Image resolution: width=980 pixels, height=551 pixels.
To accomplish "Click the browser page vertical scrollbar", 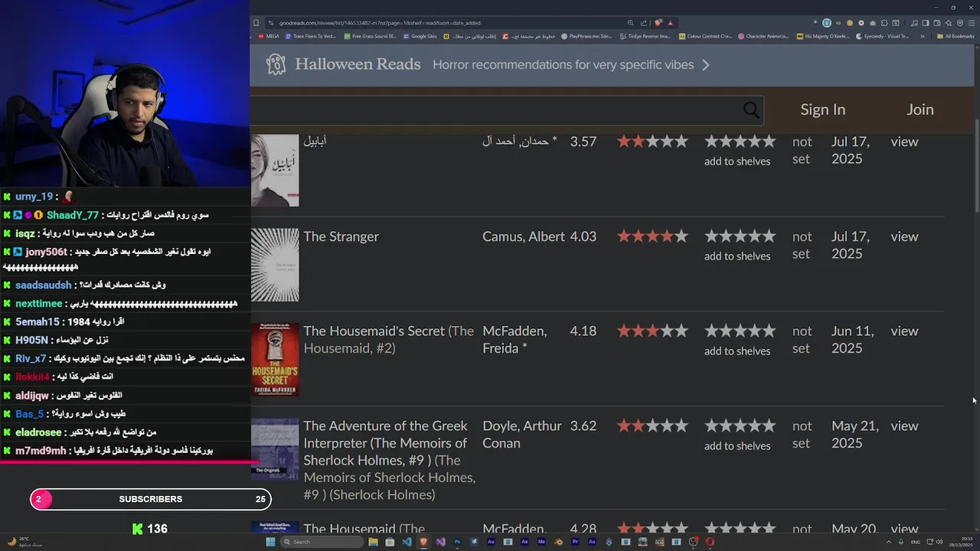I will (975, 165).
